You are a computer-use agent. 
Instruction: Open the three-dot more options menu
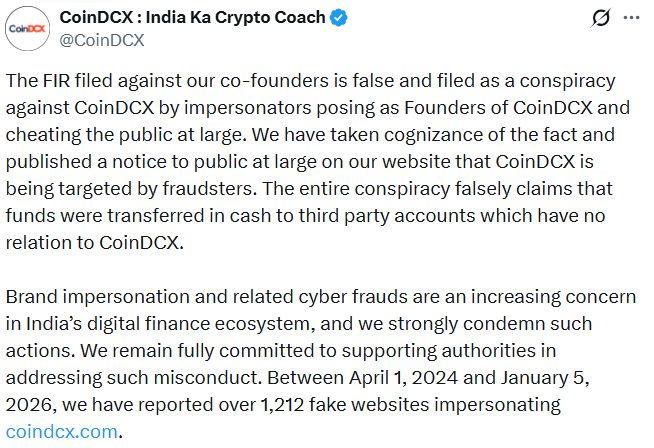pyautogui.click(x=631, y=18)
